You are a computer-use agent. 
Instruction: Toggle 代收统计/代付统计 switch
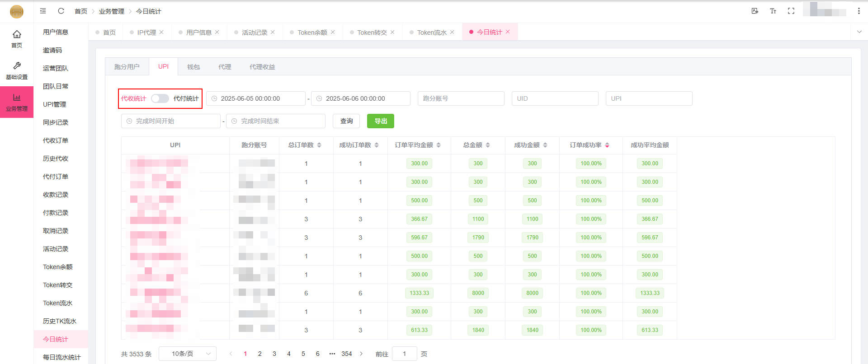tap(160, 98)
